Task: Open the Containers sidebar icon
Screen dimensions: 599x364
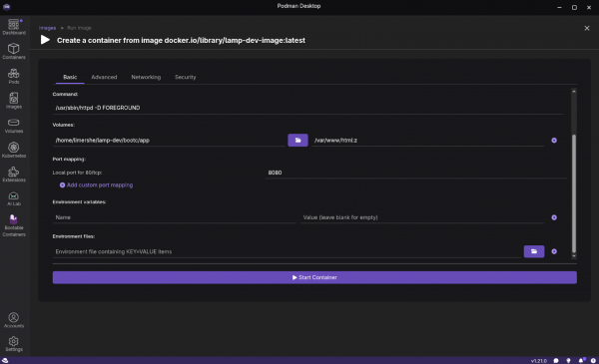Action: click(x=14, y=51)
